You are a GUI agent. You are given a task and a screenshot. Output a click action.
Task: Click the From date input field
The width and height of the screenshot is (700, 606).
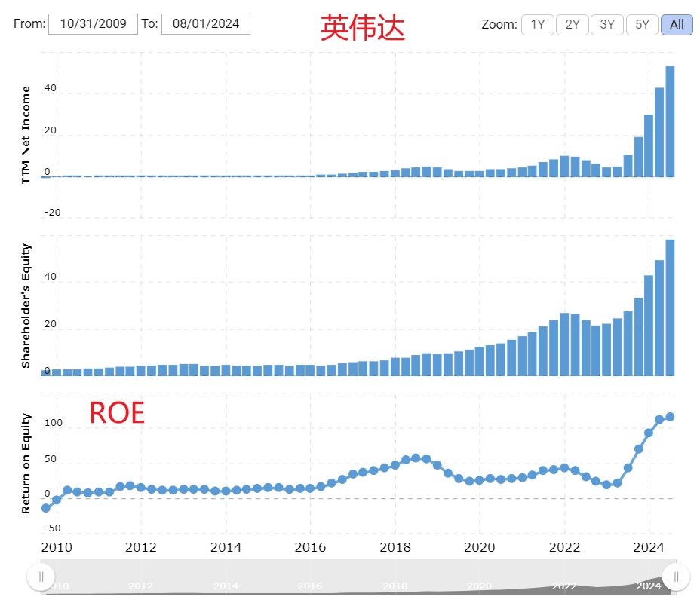[x=93, y=24]
